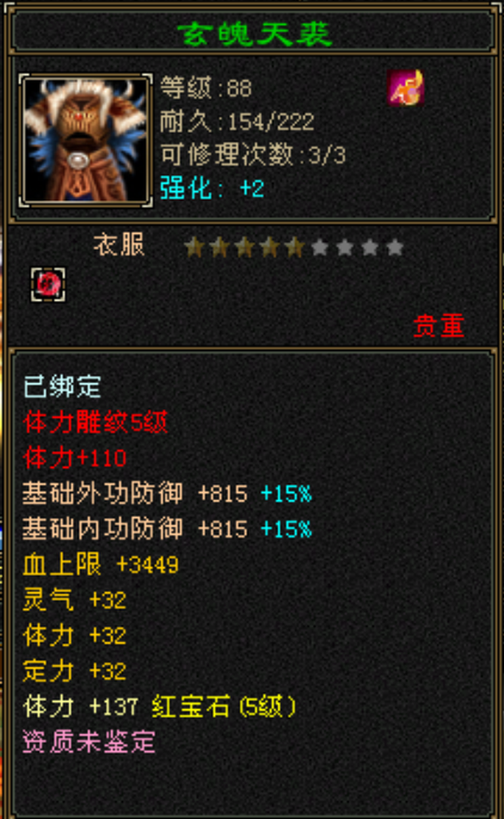Click the 已绑定 bound status text
Viewport: 504px width, 819px height.
62,387
